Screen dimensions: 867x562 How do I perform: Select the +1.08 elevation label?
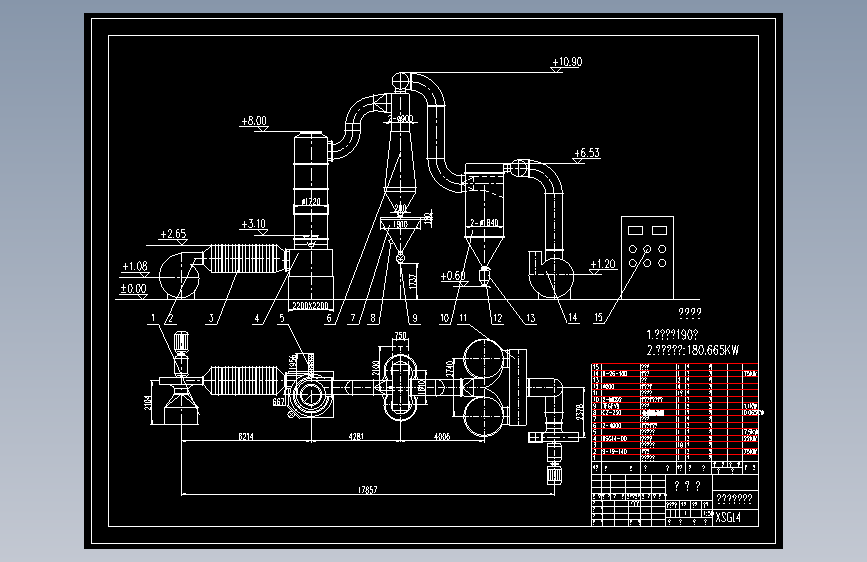point(135,266)
